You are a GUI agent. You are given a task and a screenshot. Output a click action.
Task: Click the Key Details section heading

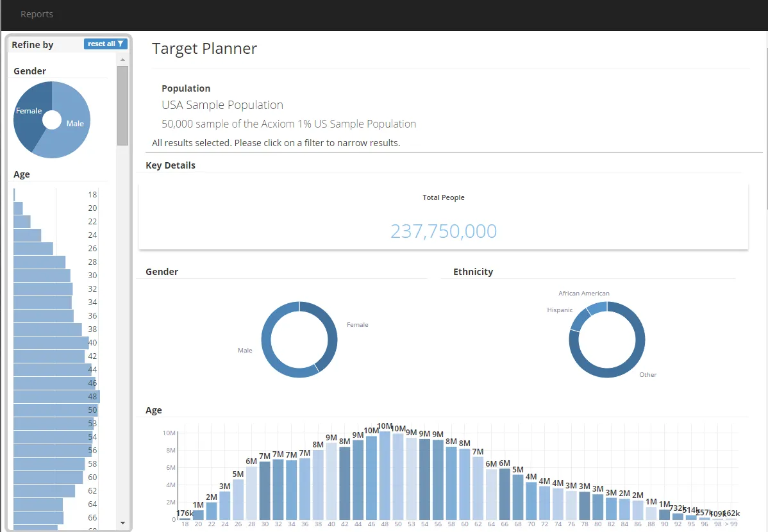[171, 165]
